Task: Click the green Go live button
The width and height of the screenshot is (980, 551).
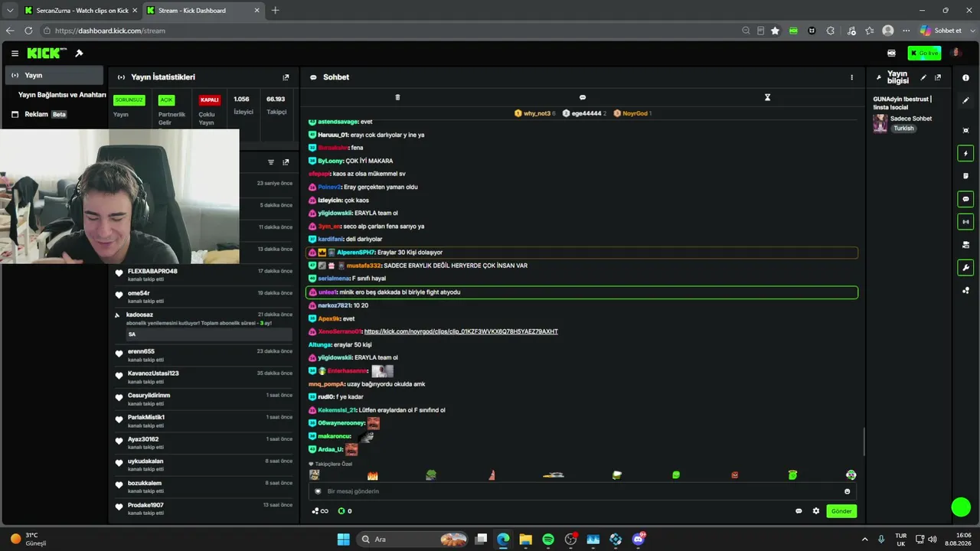Action: click(924, 54)
